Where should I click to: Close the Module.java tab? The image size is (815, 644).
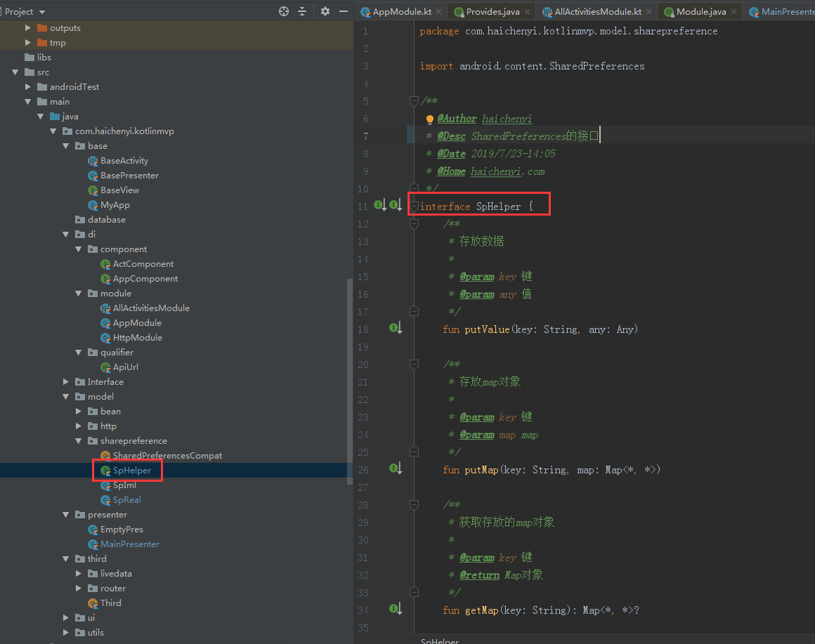(x=734, y=11)
